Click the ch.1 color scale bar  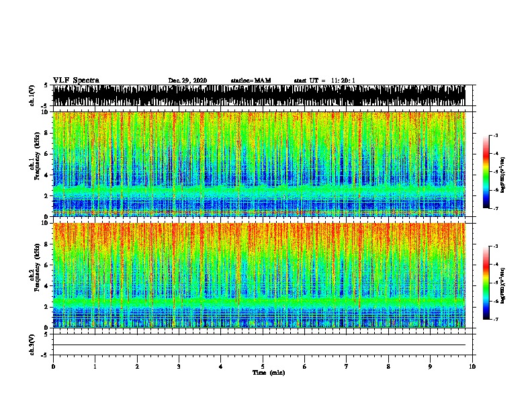click(x=486, y=172)
